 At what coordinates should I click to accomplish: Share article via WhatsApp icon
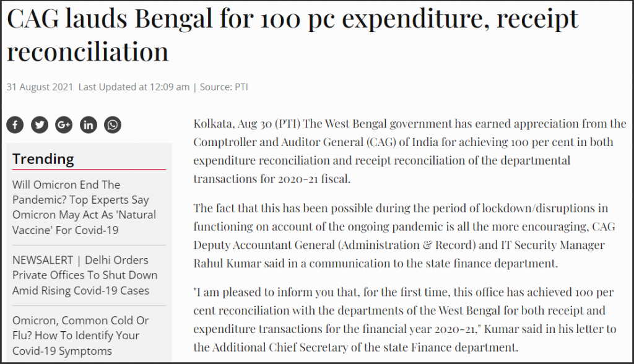click(113, 124)
